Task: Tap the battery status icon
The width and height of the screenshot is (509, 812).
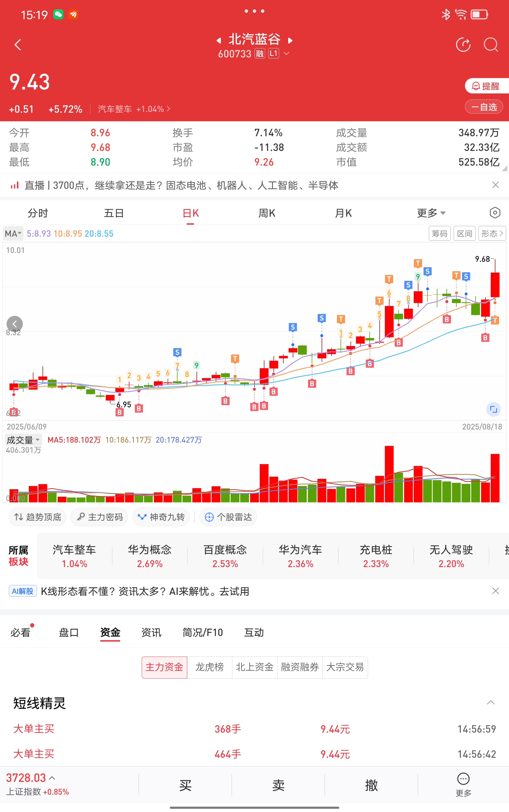Action: [x=479, y=14]
